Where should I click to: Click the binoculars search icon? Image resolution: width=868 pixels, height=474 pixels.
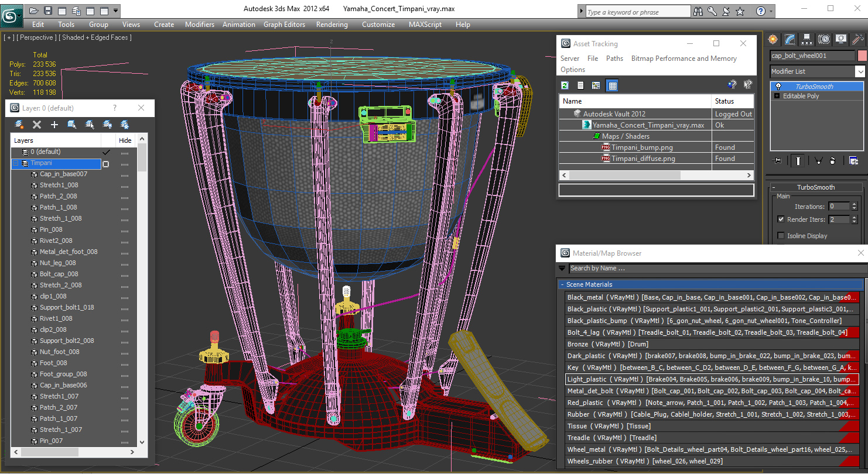pos(698,11)
